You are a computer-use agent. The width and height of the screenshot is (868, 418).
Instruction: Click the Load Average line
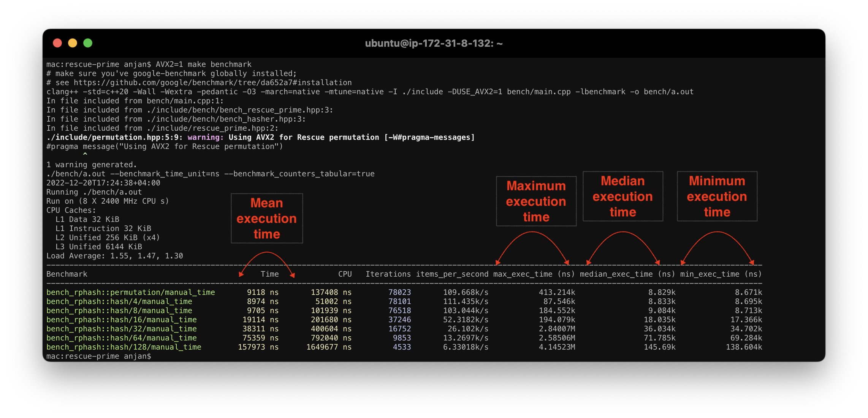point(114,256)
